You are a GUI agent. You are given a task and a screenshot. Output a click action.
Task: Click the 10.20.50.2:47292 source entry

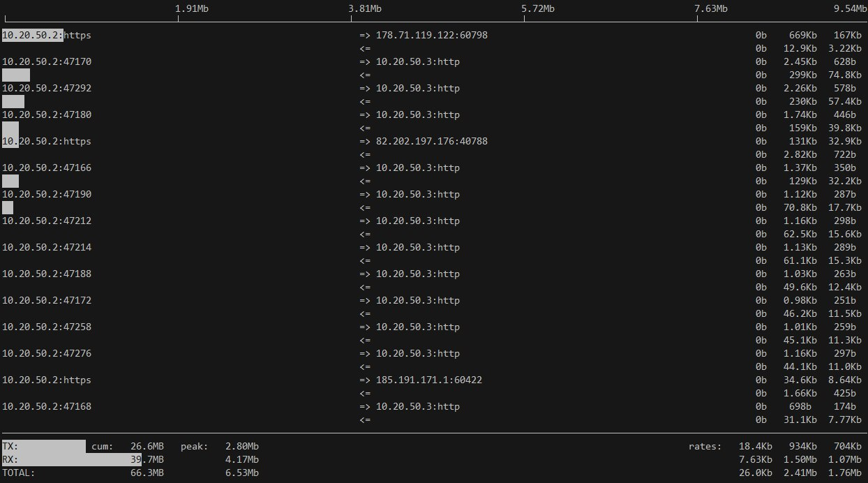click(x=47, y=88)
